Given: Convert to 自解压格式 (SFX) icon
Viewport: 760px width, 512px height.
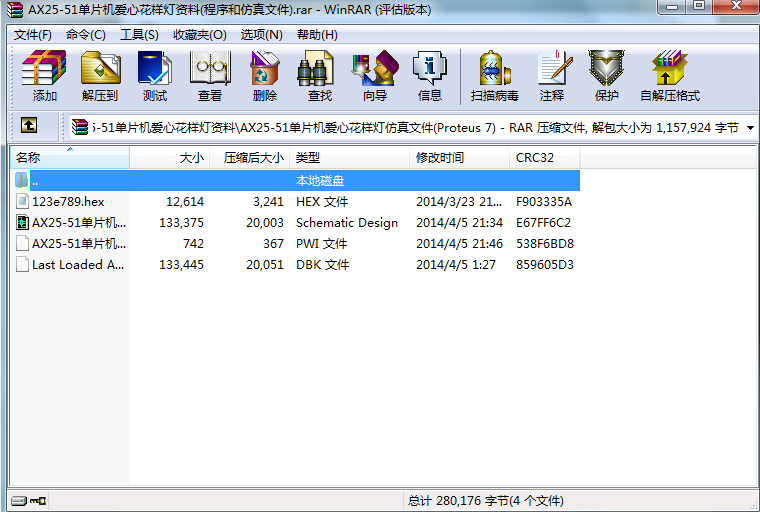Looking at the screenshot, I should coord(669,68).
